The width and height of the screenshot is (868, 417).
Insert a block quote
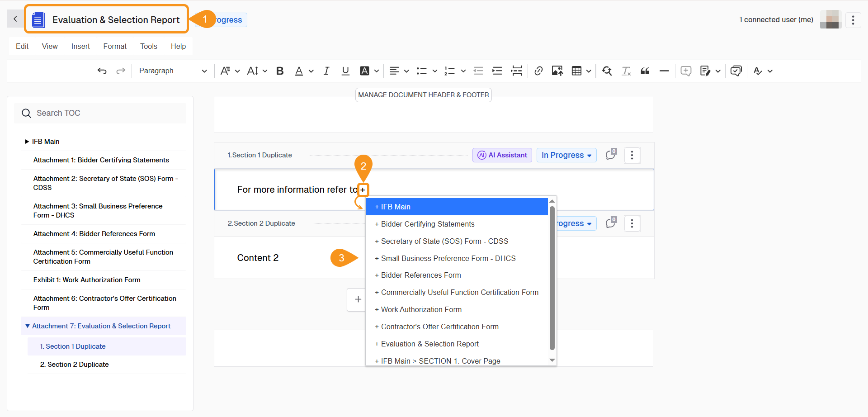[645, 71]
